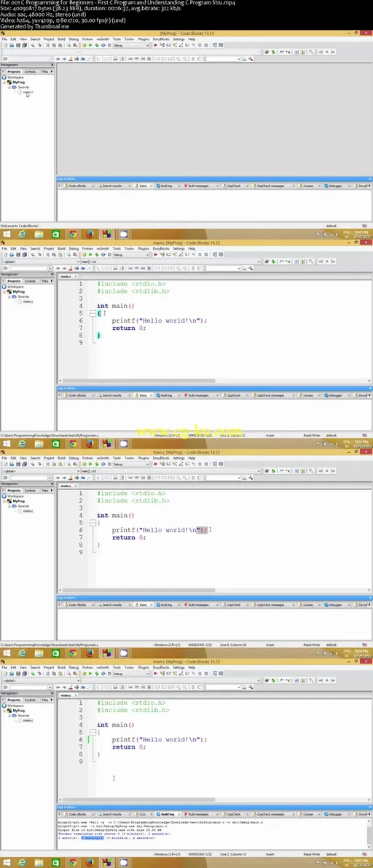Image resolution: width=373 pixels, height=868 pixels.
Task: Open Settings menu in green-brace frame
Action: [x=178, y=248]
